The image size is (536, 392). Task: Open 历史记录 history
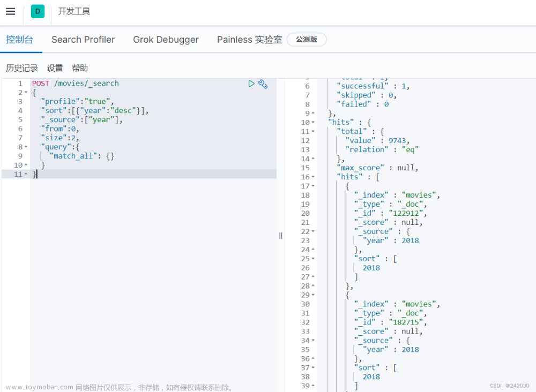pos(22,68)
